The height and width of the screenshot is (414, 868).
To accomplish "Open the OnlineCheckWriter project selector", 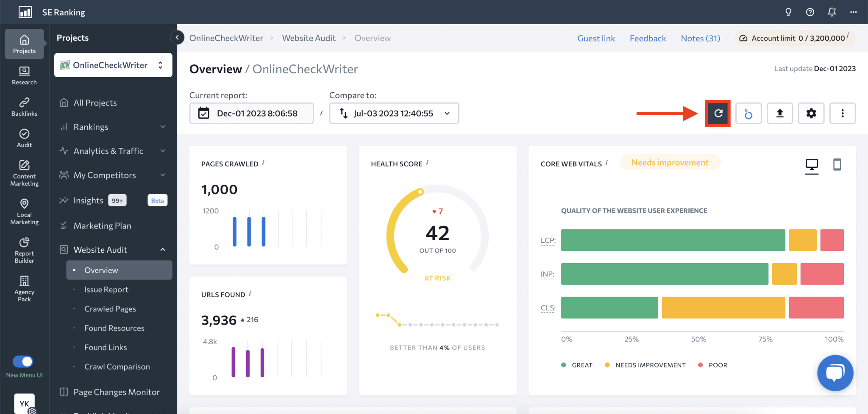I will 113,65.
